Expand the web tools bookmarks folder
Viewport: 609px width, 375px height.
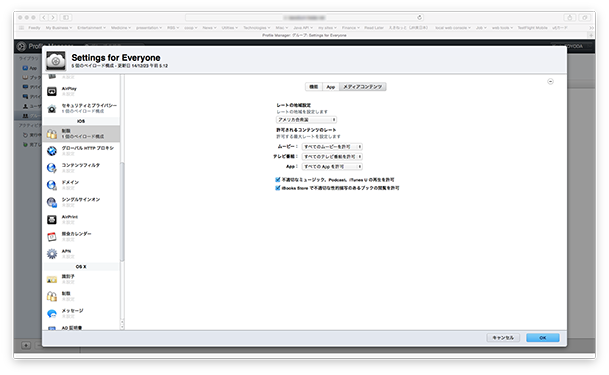pos(502,28)
